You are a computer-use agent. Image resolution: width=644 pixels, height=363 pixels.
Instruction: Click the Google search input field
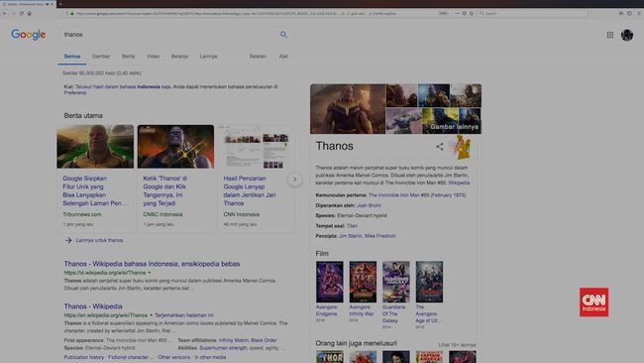point(170,35)
